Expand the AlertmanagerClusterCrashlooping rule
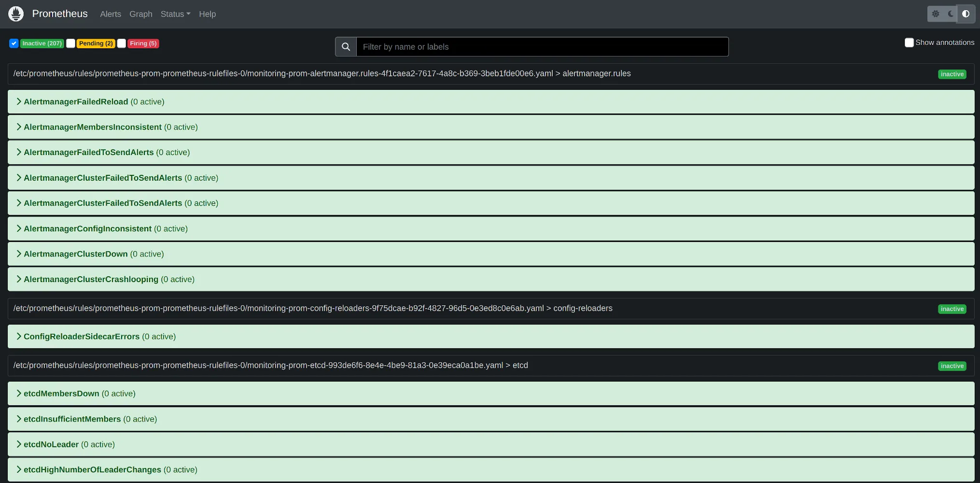This screenshot has height=483, width=980. pos(91,279)
